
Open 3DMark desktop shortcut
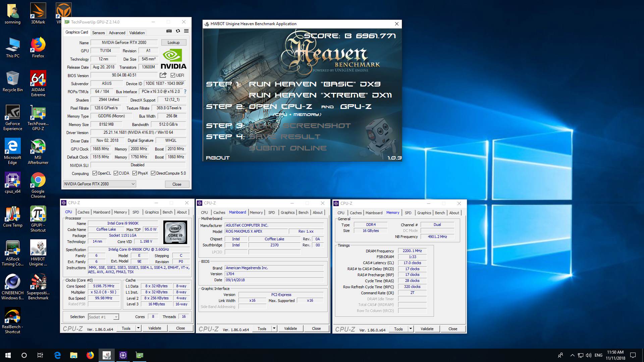[x=38, y=13]
